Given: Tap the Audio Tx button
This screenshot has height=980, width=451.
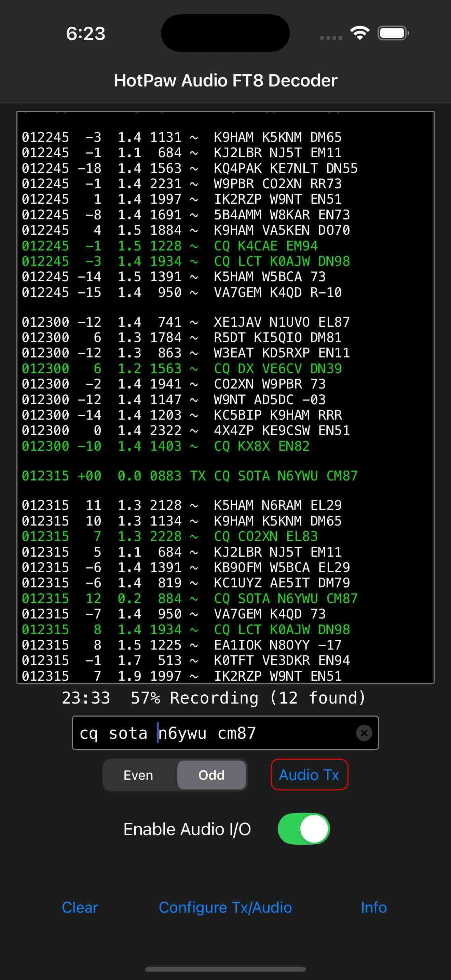Looking at the screenshot, I should pyautogui.click(x=309, y=775).
